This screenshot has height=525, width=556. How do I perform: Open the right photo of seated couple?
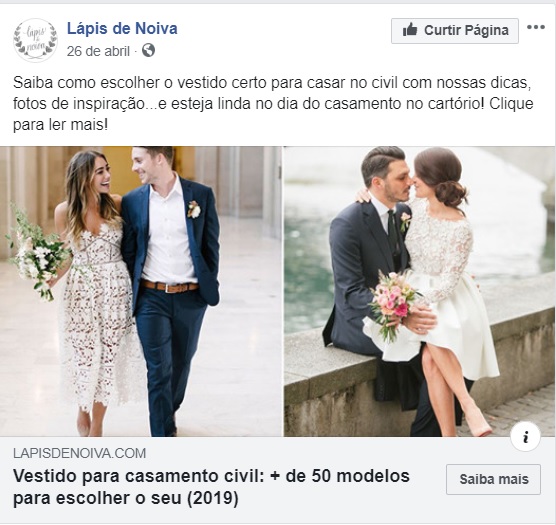click(x=419, y=291)
